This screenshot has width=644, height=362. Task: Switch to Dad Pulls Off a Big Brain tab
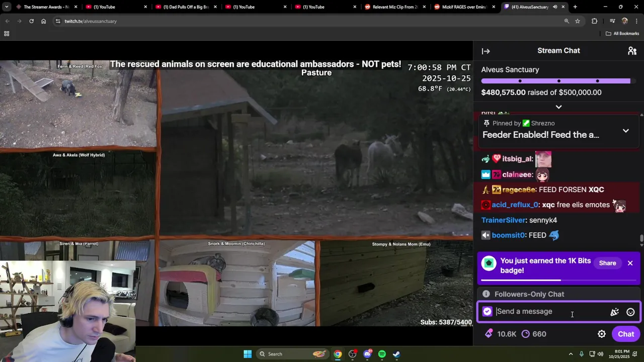(x=186, y=7)
